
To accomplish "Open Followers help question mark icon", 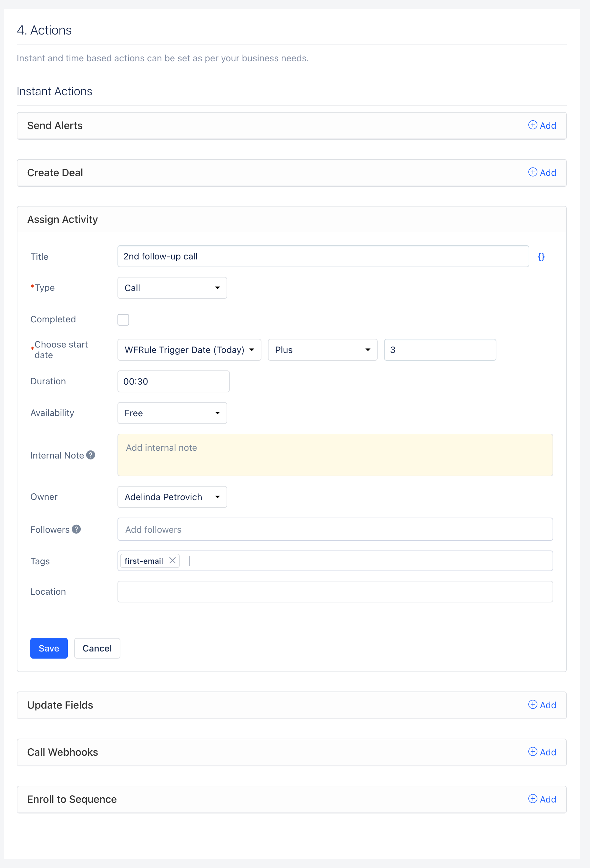I will [x=76, y=529].
